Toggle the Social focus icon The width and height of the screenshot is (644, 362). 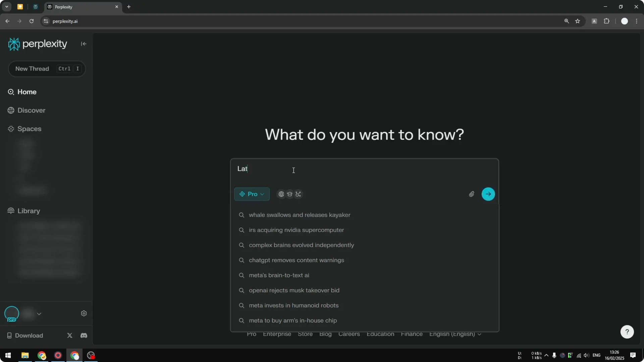click(298, 194)
